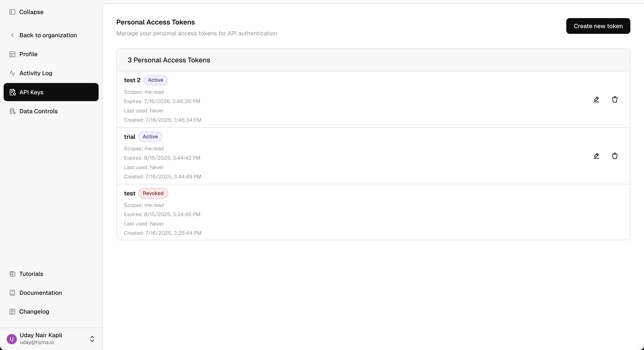Click the Active badge next to trial

pyautogui.click(x=150, y=137)
